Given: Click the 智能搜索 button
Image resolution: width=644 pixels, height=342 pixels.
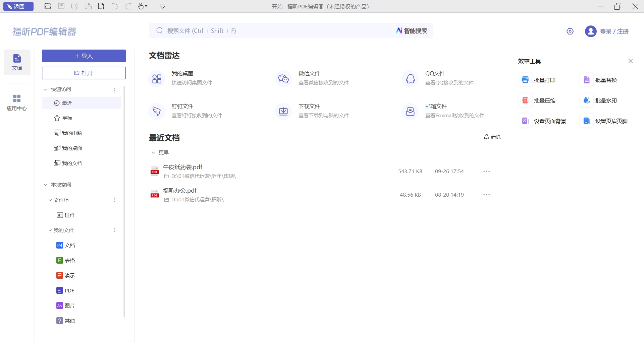Looking at the screenshot, I should (412, 31).
